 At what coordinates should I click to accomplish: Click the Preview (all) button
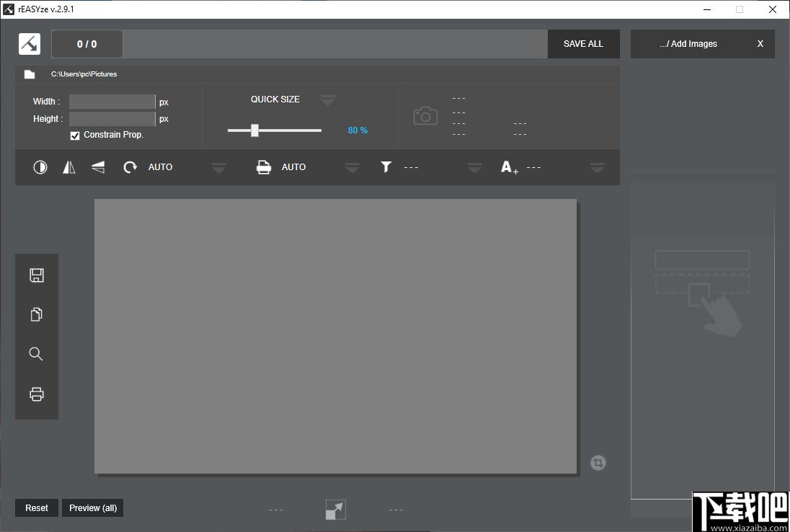coord(93,507)
